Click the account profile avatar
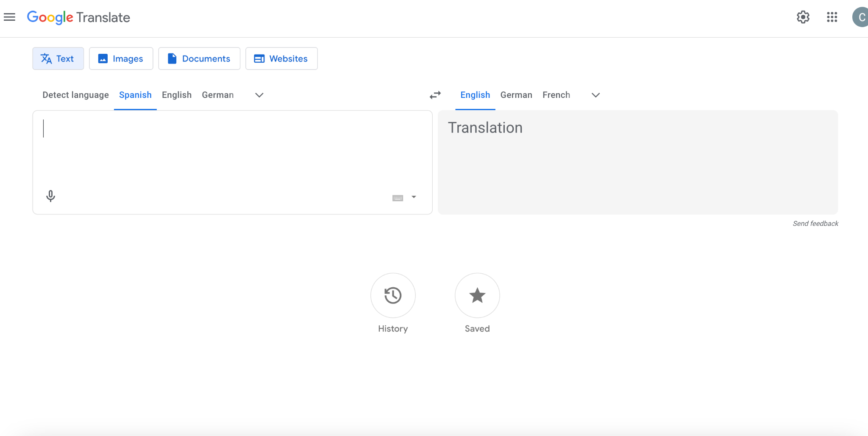 click(x=860, y=17)
